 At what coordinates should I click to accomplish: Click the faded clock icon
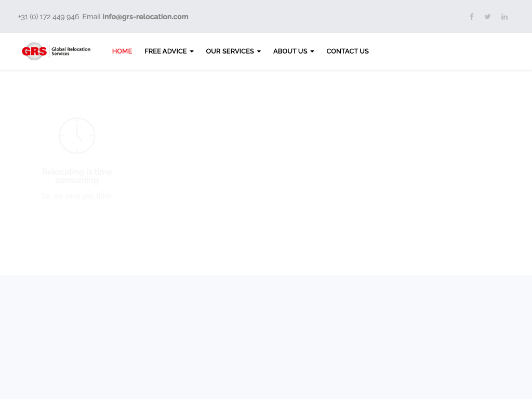coord(77,136)
